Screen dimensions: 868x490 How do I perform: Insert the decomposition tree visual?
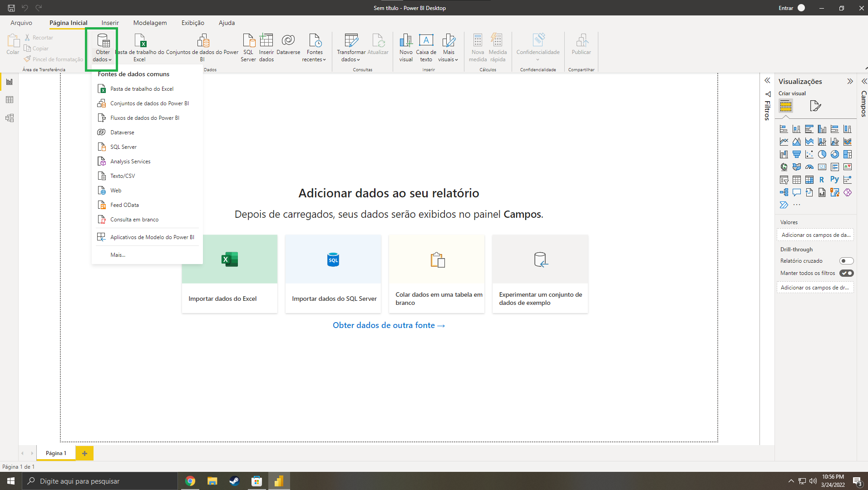[784, 193]
